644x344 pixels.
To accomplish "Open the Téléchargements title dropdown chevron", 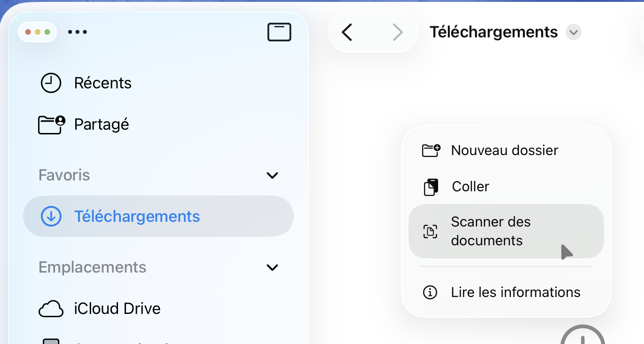I will (573, 32).
